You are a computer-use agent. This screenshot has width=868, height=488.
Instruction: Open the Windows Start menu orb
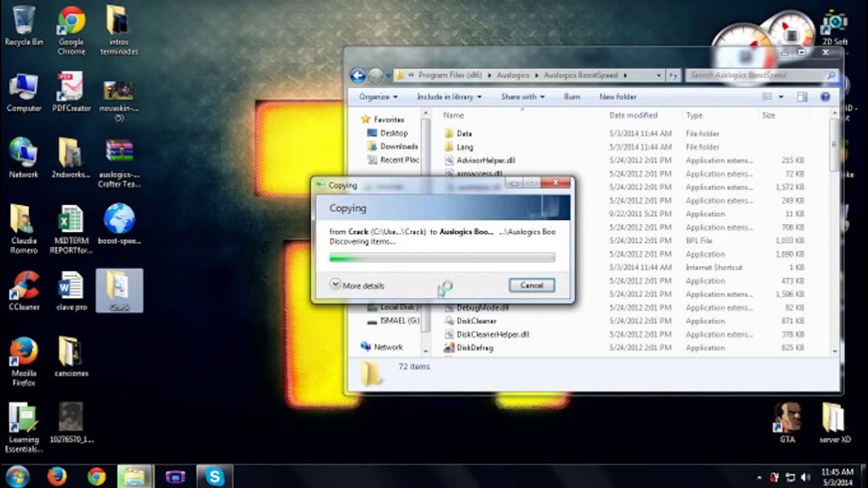coord(16,476)
